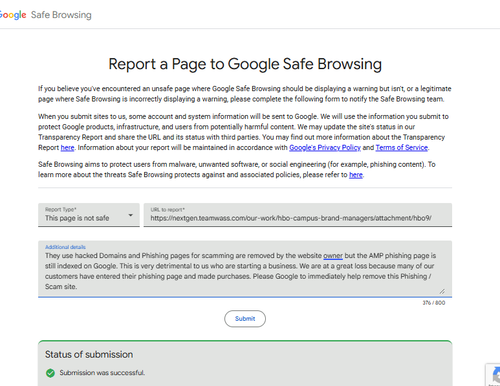Open the Terms of Service link
Screen dimensions: 500x386
(x=402, y=148)
